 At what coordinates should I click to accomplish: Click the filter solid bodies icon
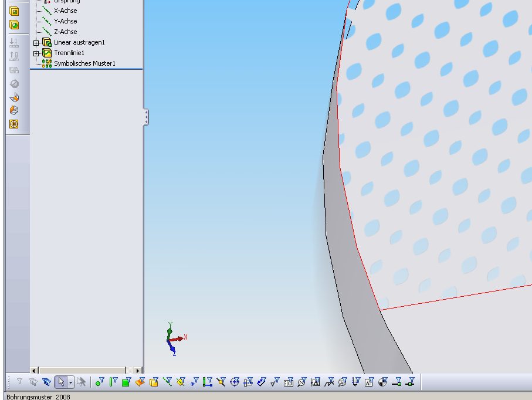[x=154, y=382]
